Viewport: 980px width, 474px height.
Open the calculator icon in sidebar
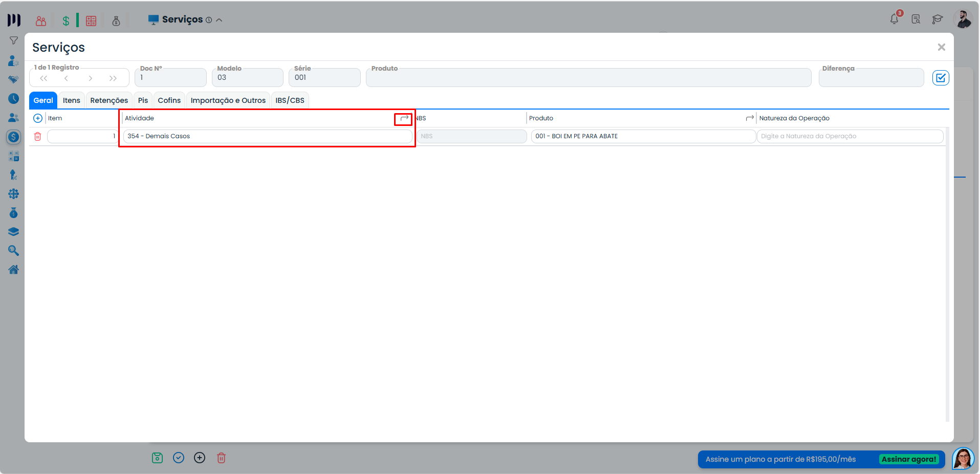tap(14, 156)
